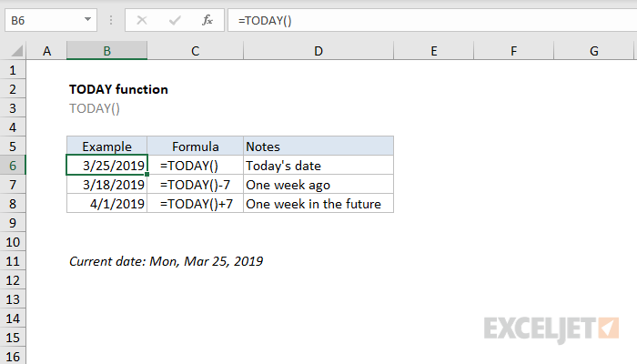Click cell with formula =TODAY()+7
Image resolution: width=637 pixels, height=364 pixels.
(195, 204)
